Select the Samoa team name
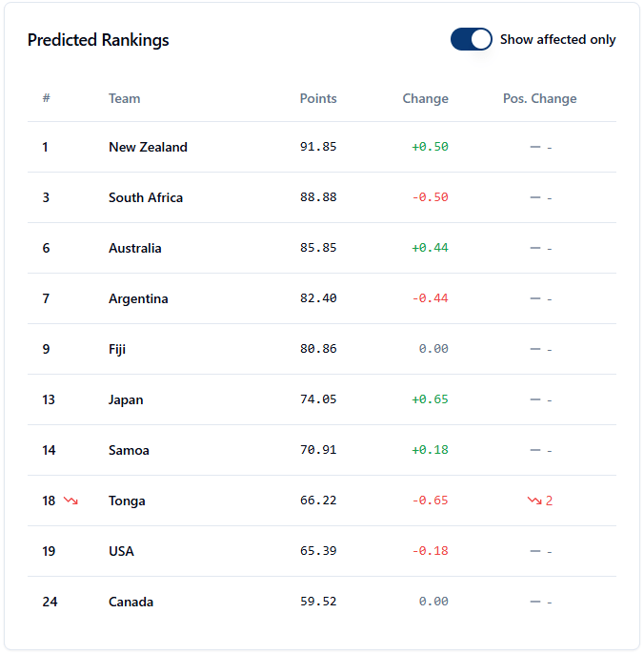This screenshot has width=644, height=654. (129, 450)
